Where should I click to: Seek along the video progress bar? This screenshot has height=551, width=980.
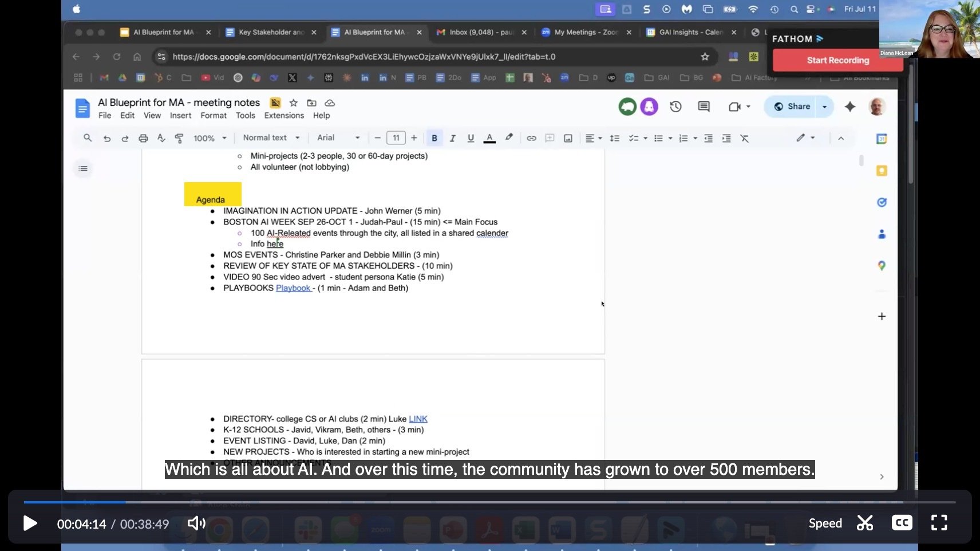coord(489,502)
